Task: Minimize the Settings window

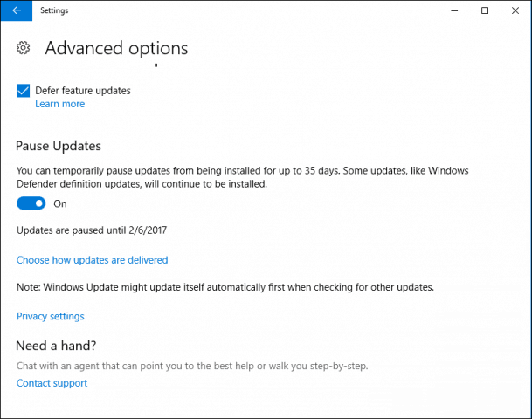Action: coord(454,10)
